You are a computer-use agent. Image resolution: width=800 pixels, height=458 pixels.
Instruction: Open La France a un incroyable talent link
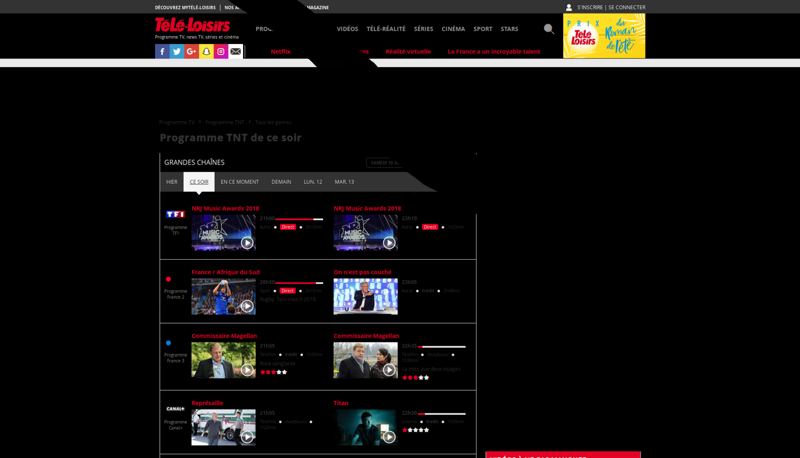[494, 52]
